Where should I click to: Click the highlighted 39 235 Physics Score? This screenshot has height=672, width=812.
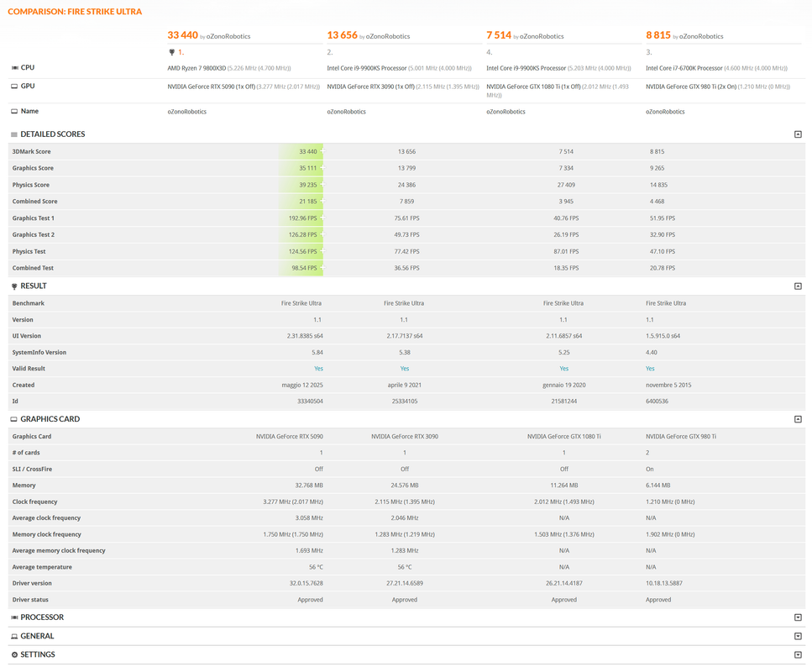click(307, 185)
